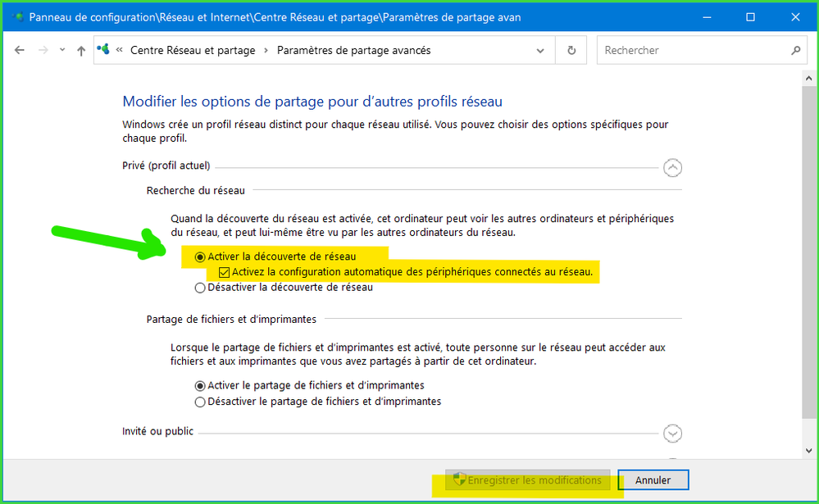Click the vertical scrollbar down arrow

(810, 450)
